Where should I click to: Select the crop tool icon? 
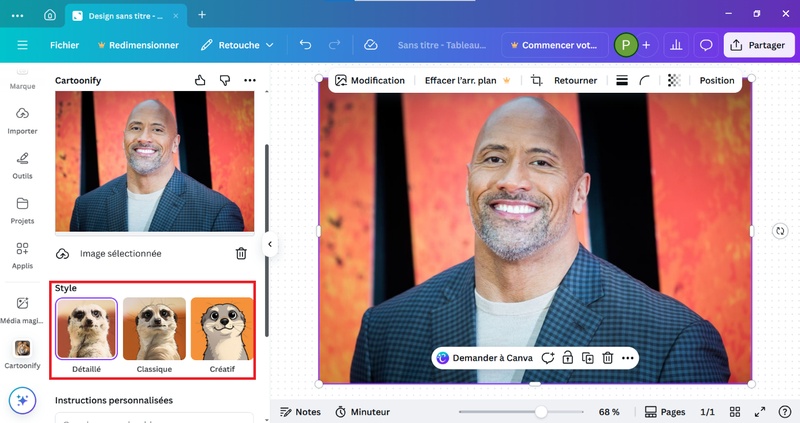click(537, 81)
